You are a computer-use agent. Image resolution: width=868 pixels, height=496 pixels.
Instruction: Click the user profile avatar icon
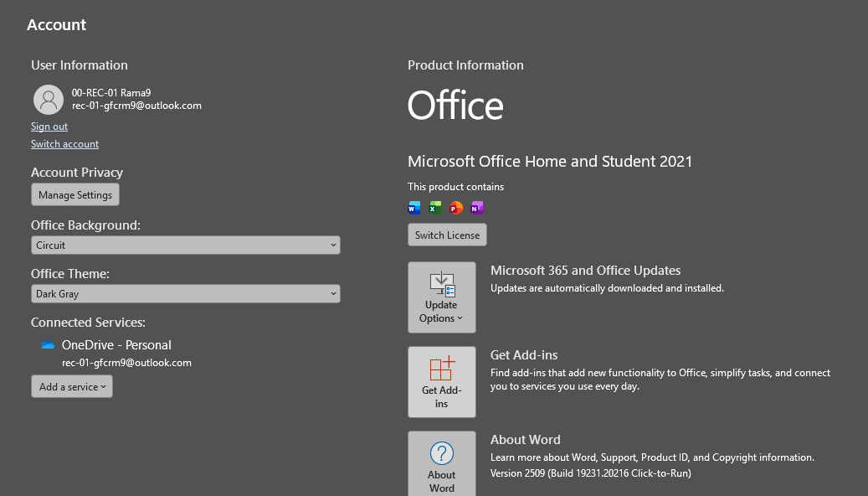(x=49, y=100)
